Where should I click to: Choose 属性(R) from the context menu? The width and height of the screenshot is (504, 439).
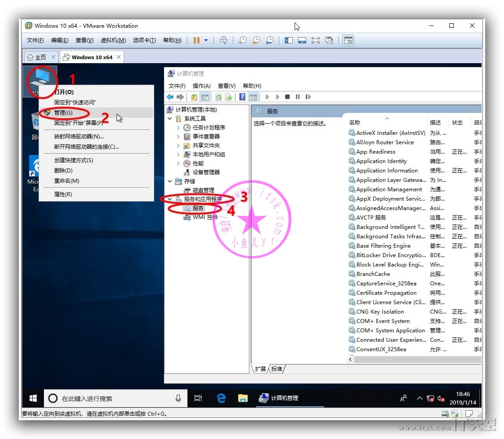[96, 194]
